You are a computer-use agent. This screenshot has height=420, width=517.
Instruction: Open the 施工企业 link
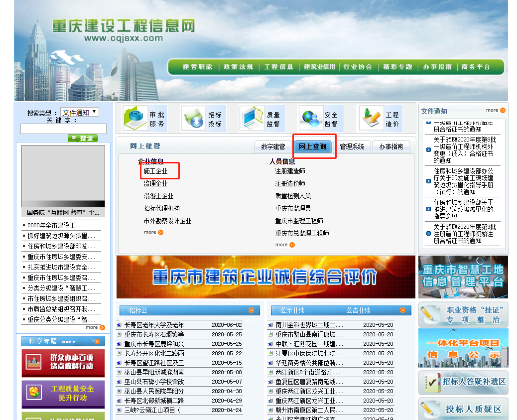pos(156,171)
